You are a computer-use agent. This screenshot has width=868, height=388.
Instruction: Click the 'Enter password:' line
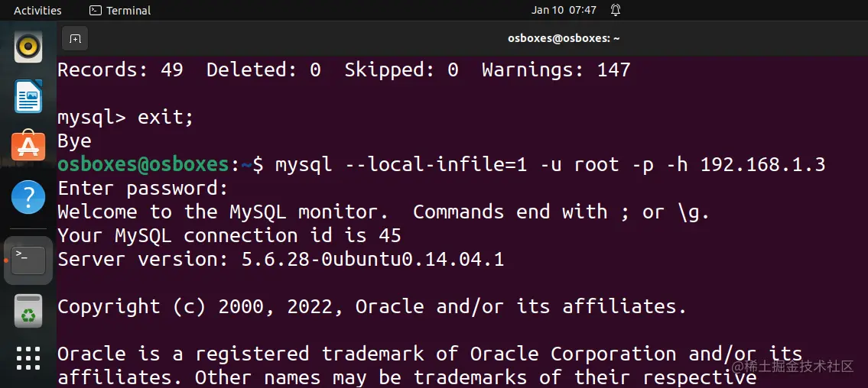pyautogui.click(x=143, y=189)
